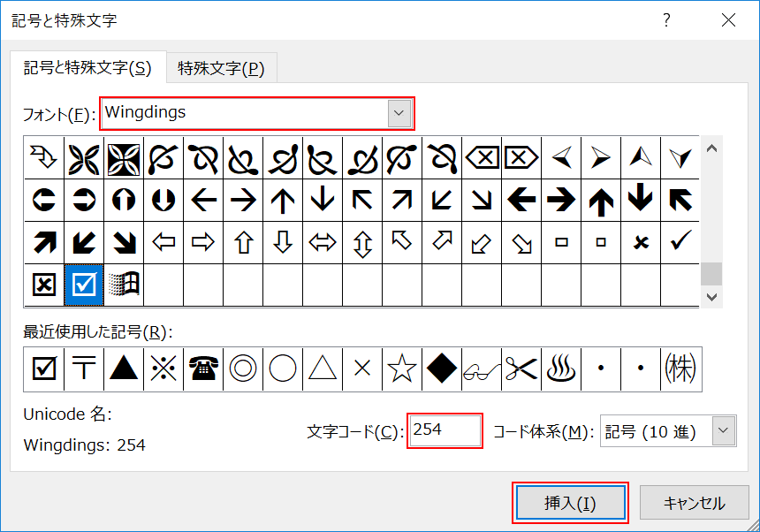760x532 pixels.
Task: Select the outlined hollow right arrow symbol
Action: pos(203,242)
